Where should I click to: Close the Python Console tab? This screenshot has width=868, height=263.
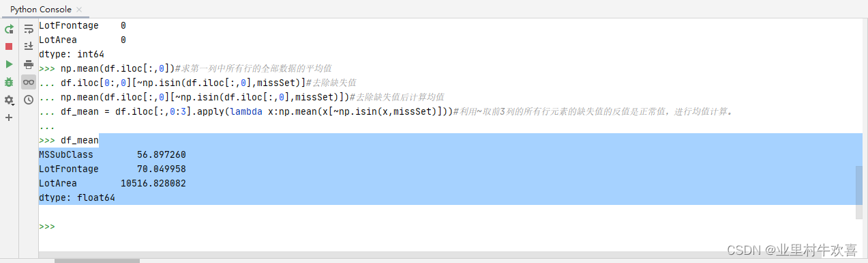click(x=78, y=10)
